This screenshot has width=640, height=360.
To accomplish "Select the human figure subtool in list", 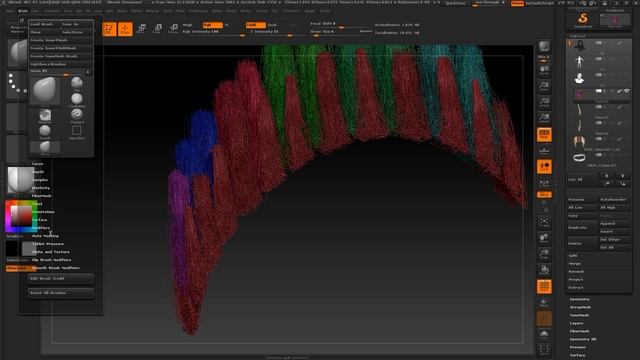I will coord(579,62).
